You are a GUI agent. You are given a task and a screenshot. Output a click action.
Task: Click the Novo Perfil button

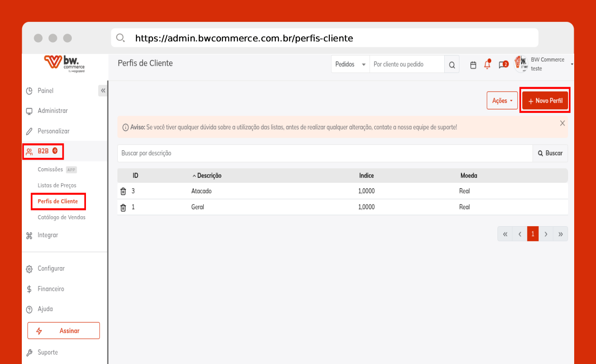click(x=545, y=101)
